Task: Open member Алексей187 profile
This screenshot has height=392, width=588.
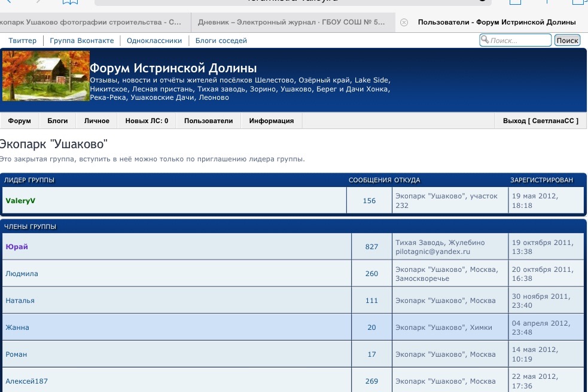Action: click(x=26, y=381)
